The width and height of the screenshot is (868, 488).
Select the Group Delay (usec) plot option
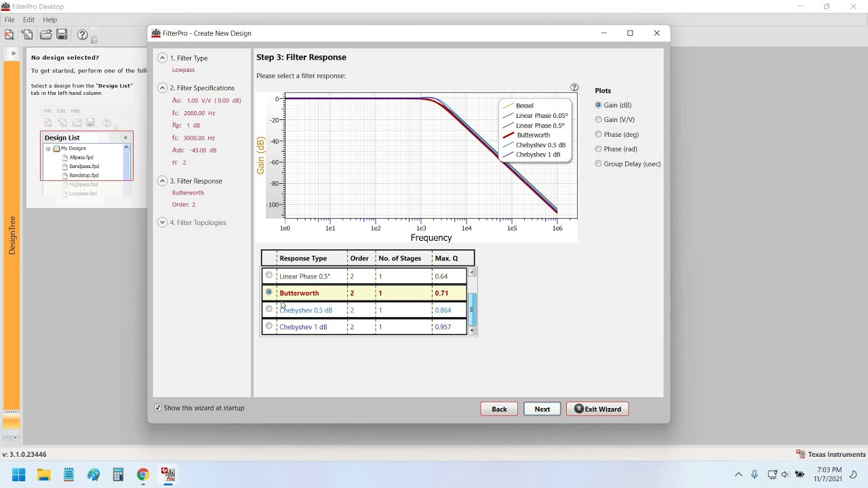[598, 163]
